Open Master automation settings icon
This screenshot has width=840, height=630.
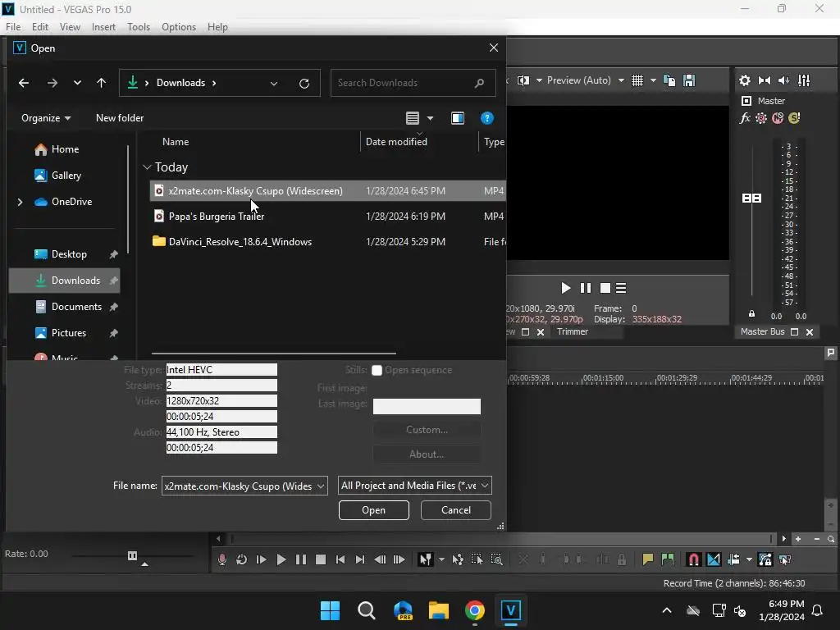pyautogui.click(x=761, y=118)
